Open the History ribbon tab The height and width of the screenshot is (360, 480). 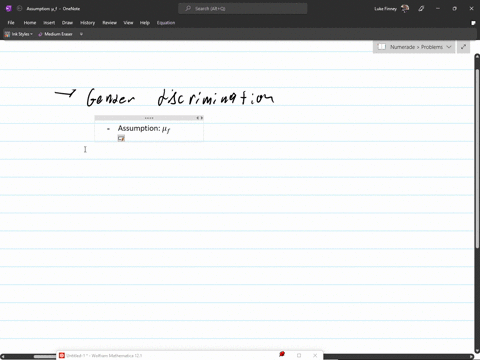coord(88,23)
